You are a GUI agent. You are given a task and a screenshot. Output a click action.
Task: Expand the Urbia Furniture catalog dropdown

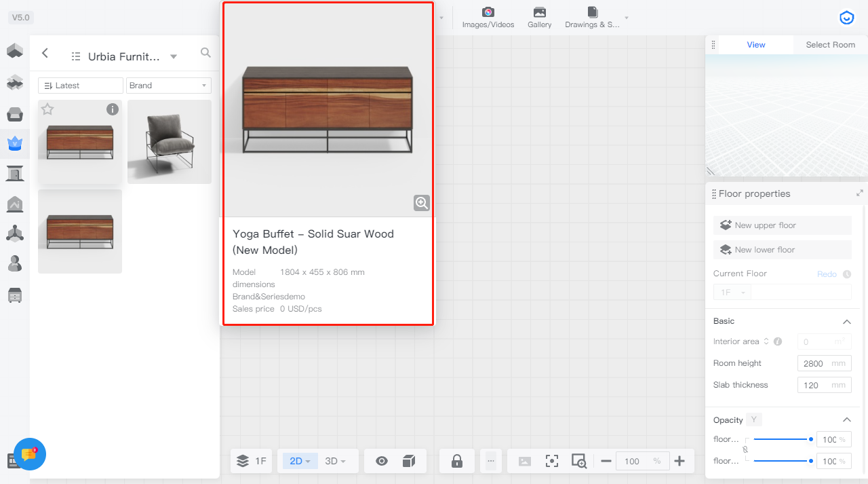(x=174, y=56)
